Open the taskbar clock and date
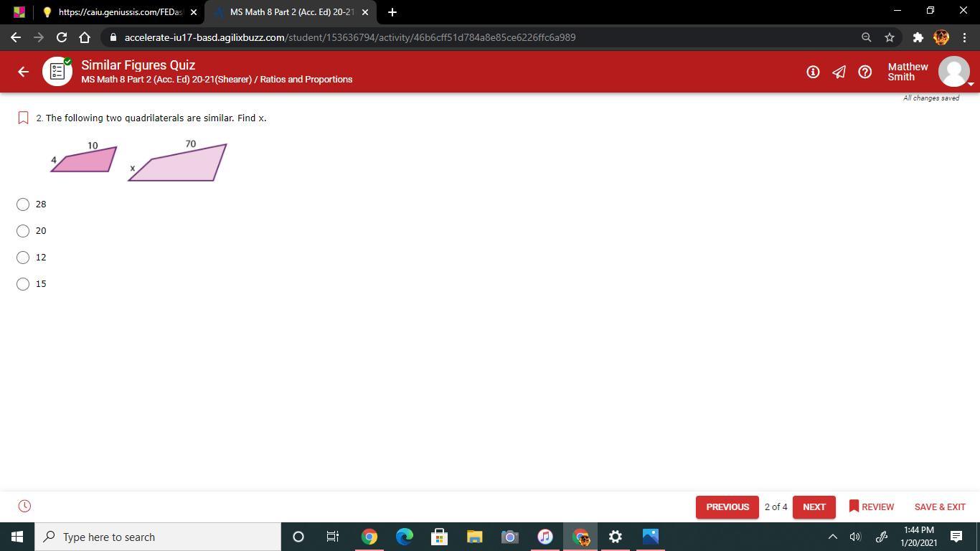Viewport: 980px width, 551px height. [919, 537]
